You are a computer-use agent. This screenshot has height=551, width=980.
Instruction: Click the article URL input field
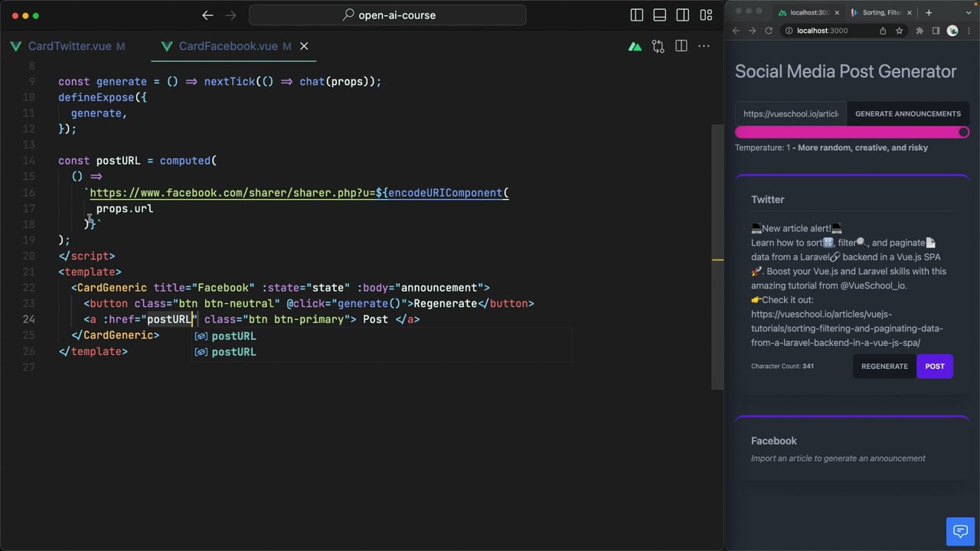[x=791, y=114]
